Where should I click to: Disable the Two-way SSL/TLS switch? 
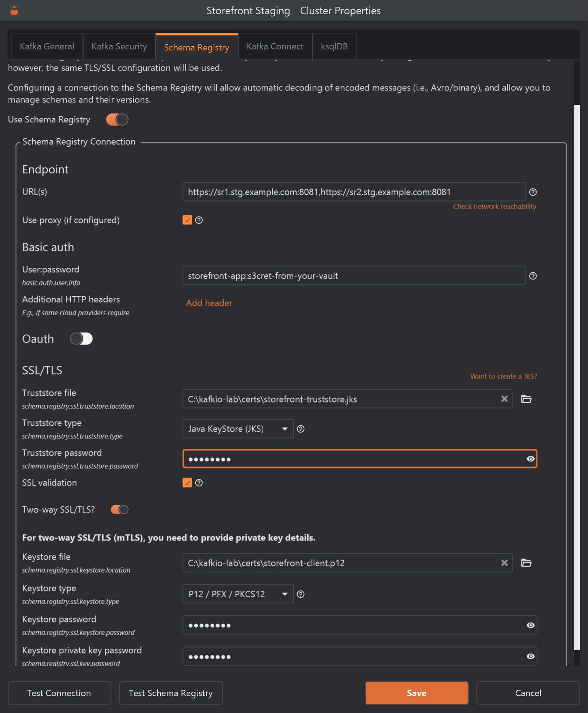(x=120, y=509)
